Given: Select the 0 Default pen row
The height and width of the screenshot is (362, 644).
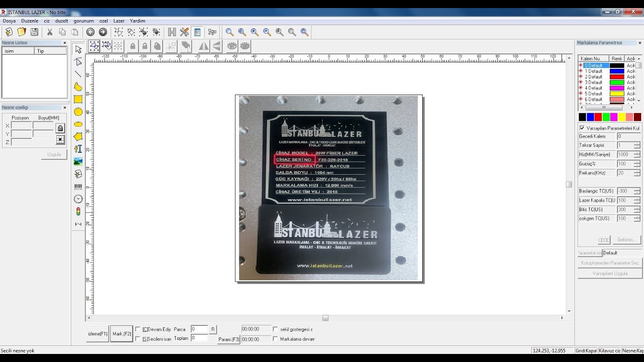Looking at the screenshot, I should (x=607, y=65).
